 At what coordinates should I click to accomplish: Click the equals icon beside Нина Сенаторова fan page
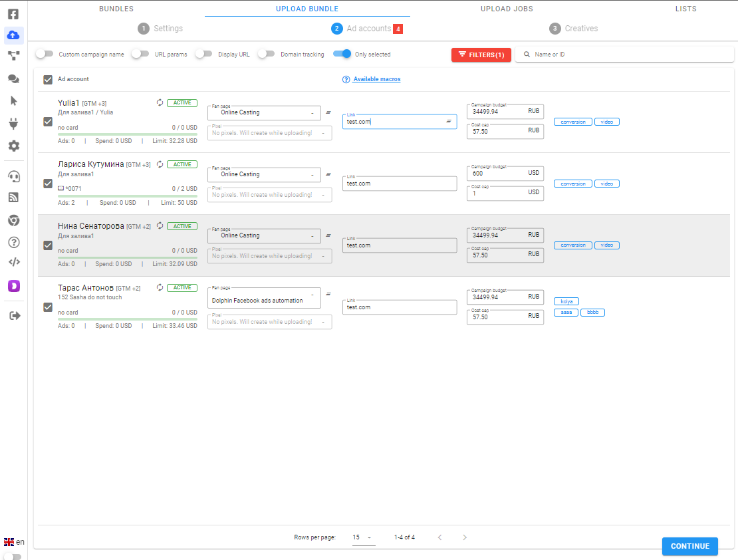pos(328,235)
